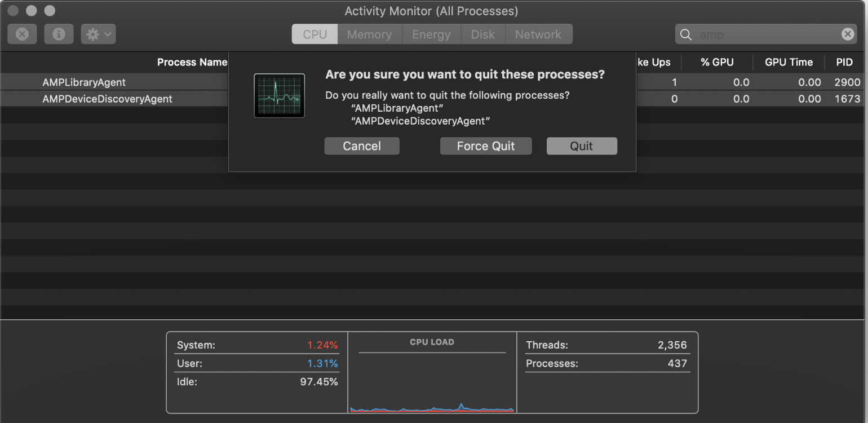Select the CPU tab
This screenshot has width=868, height=423.
click(x=314, y=34)
